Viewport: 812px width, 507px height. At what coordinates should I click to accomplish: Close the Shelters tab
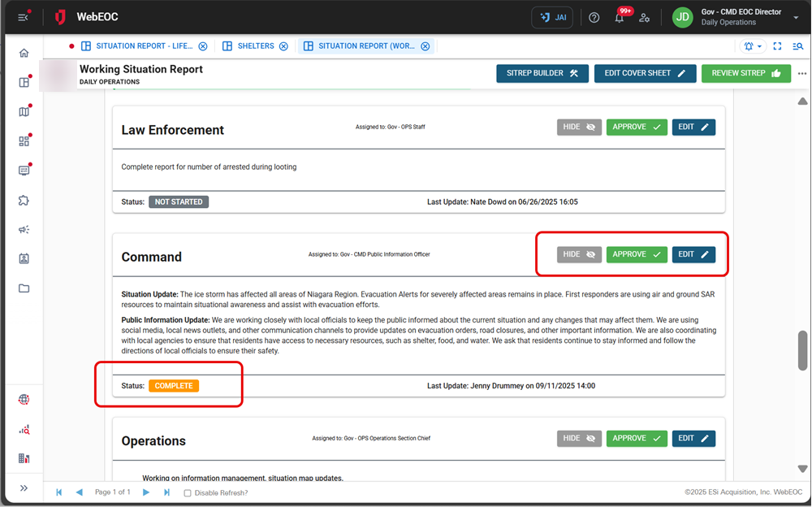(x=283, y=46)
